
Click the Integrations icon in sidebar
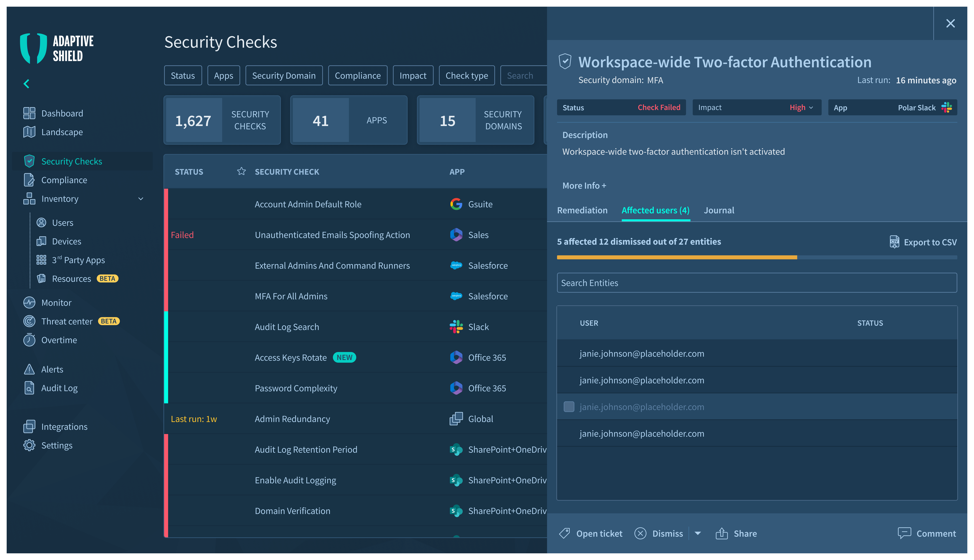29,426
